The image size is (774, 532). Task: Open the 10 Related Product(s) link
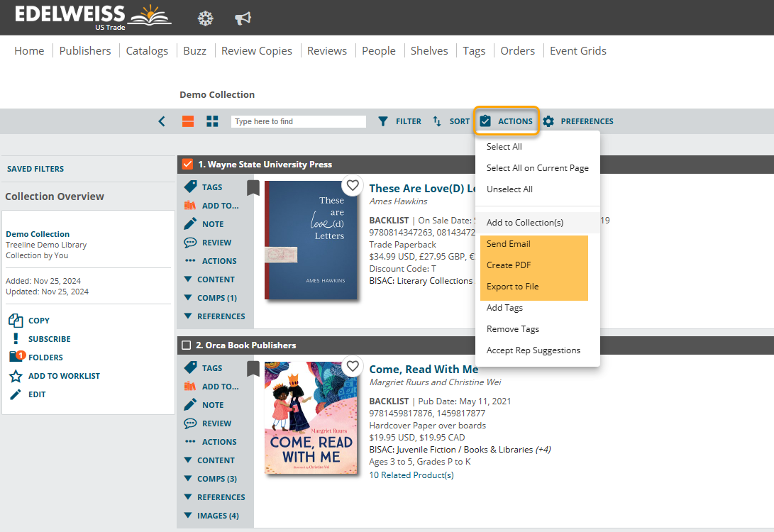point(411,475)
